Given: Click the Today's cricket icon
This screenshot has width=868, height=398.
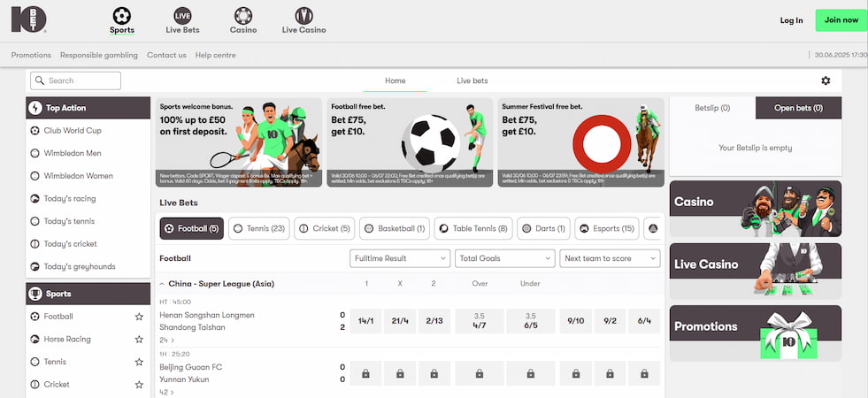Looking at the screenshot, I should (x=35, y=244).
